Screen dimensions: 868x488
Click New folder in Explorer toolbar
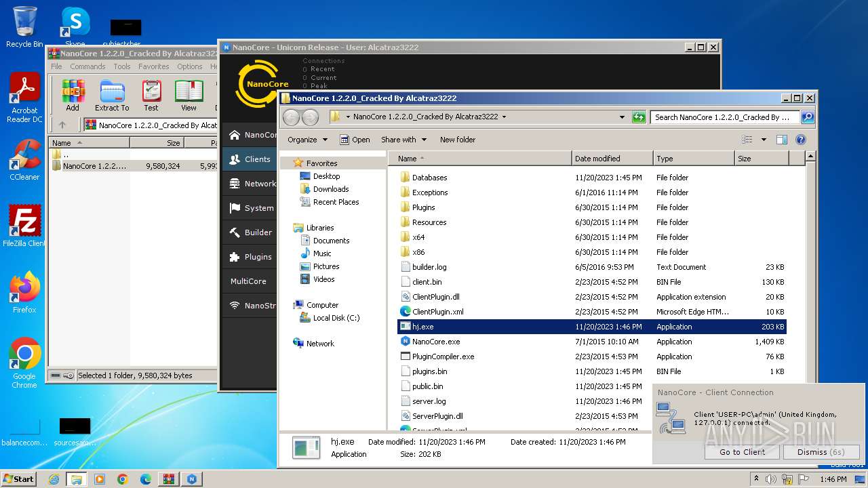click(x=458, y=140)
